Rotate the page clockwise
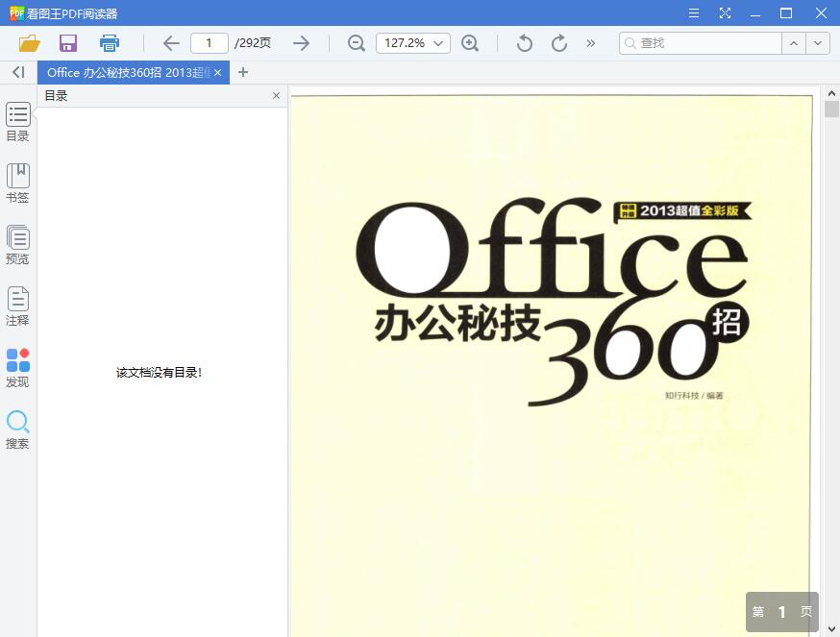This screenshot has width=840, height=637. (x=559, y=43)
